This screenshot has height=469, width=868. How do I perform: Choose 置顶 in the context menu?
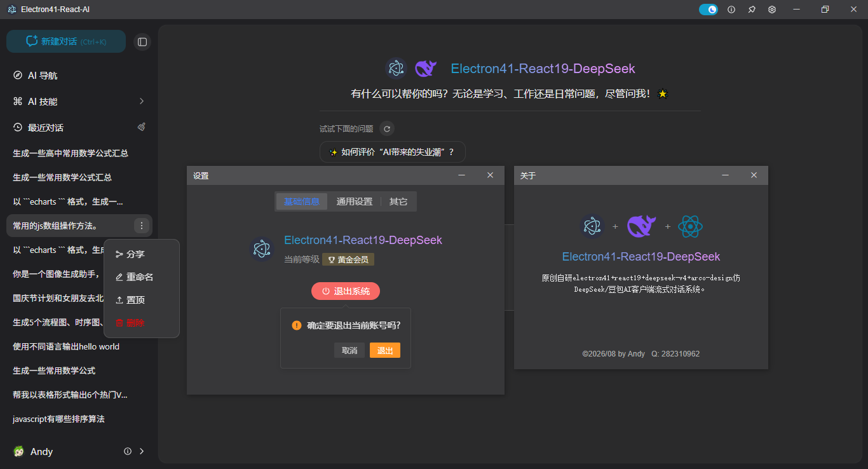(142, 300)
